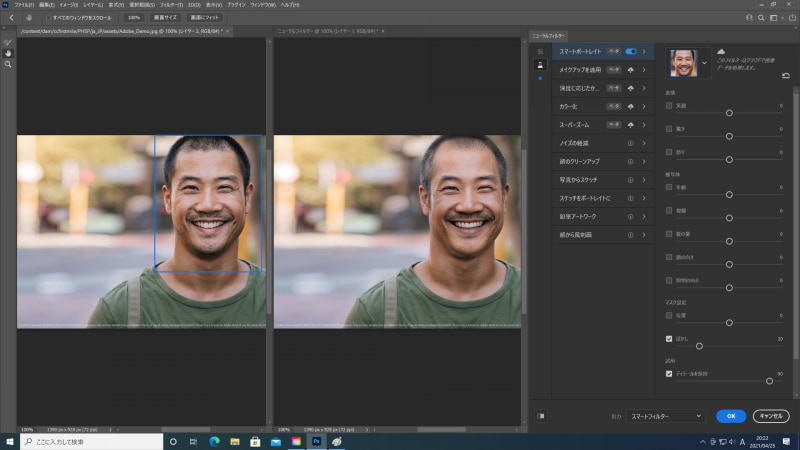The height and width of the screenshot is (450, 800).
Task: Expand スマートポートレイト chevron
Action: [644, 52]
